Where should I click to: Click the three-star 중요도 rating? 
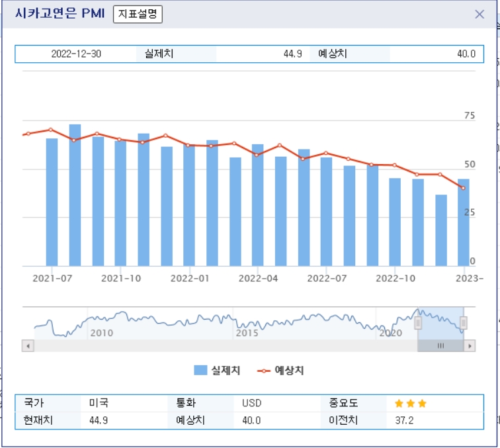pos(411,404)
